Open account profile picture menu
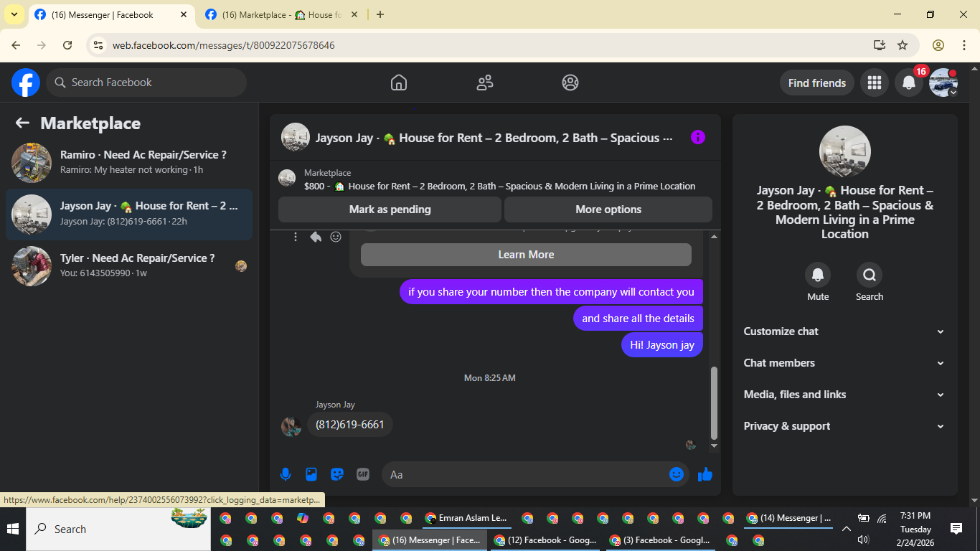The height and width of the screenshot is (551, 980). (943, 83)
